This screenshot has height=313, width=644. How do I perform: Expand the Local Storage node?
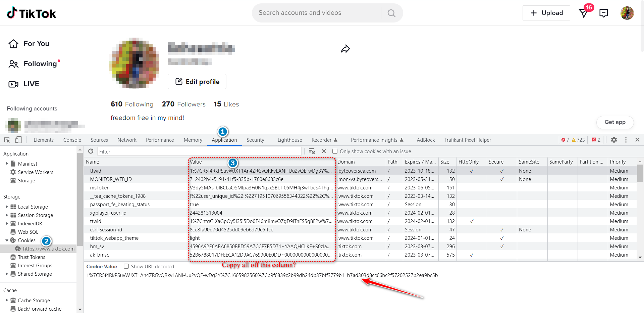[7, 207]
